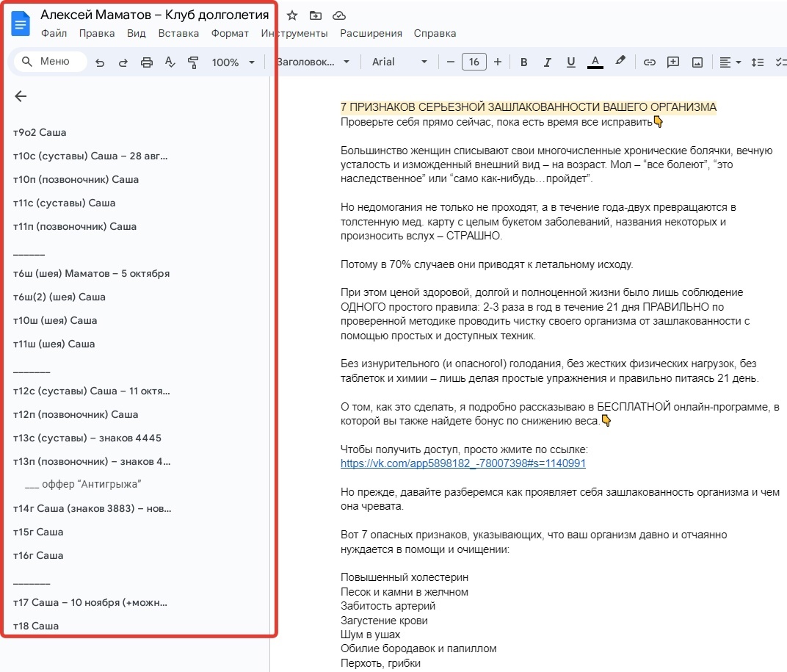The width and height of the screenshot is (787, 672).
Task: Star the document
Action: 292,15
